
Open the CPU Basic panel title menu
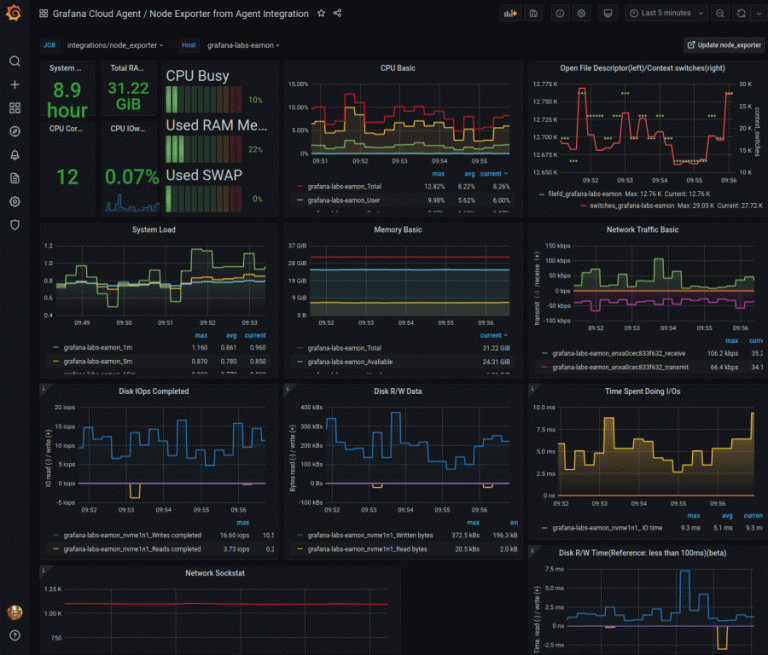pos(398,68)
